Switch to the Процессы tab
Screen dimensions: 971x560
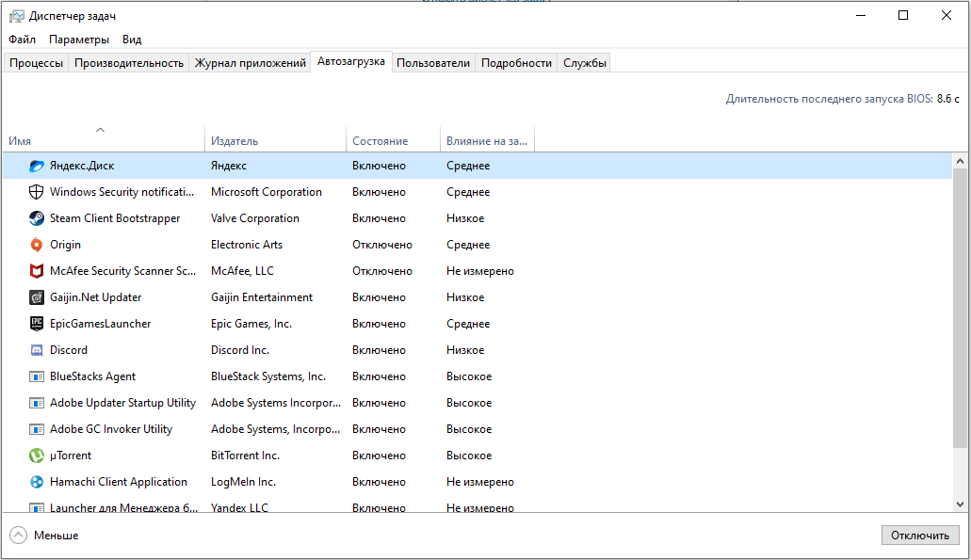click(x=36, y=63)
